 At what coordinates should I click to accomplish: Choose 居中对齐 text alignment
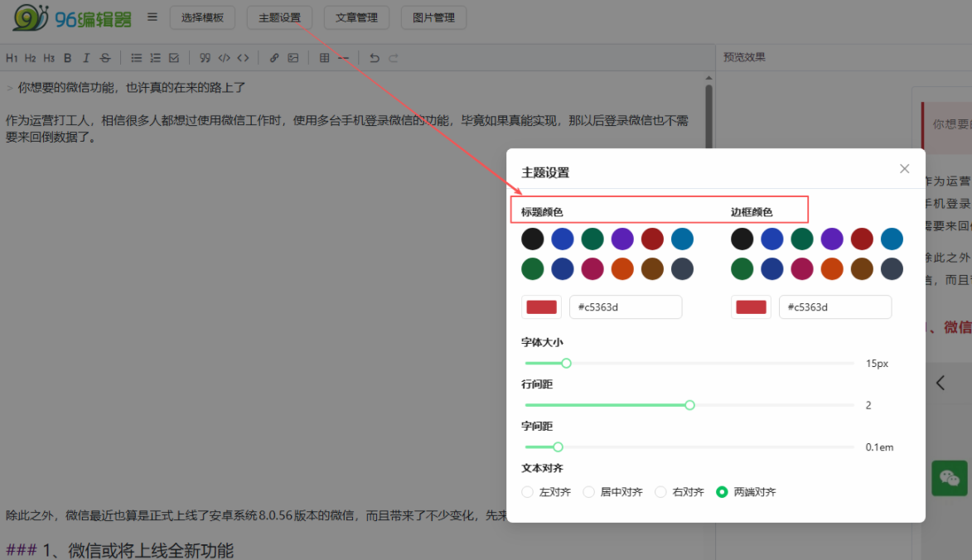tap(589, 492)
